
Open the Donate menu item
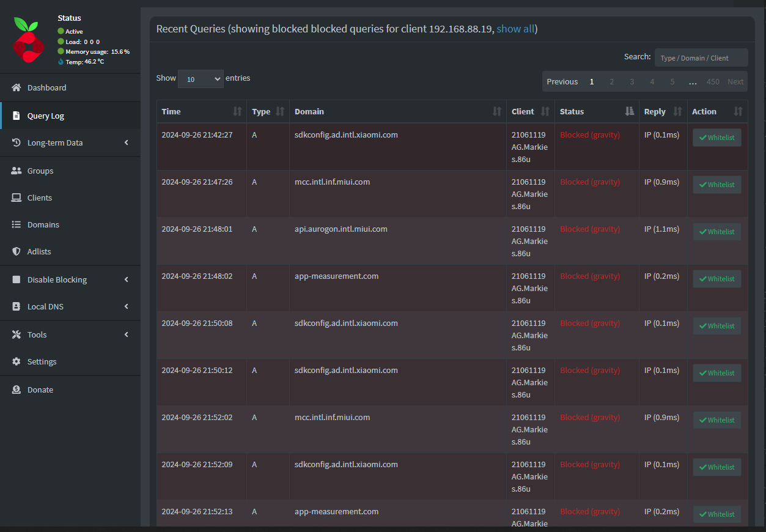tap(70, 390)
